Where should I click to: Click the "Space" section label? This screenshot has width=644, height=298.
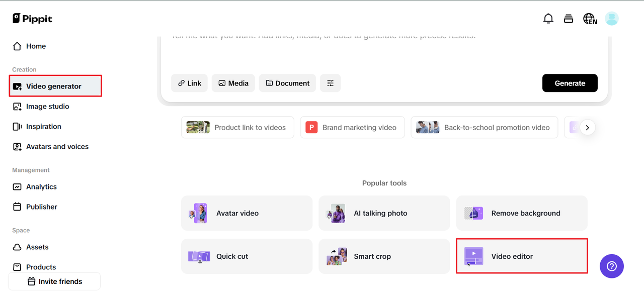click(x=21, y=231)
